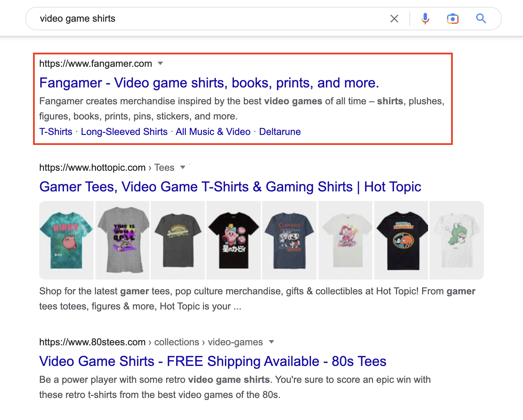Click the magnifying glass to search
This screenshot has height=420, width=523.
pos(481,18)
